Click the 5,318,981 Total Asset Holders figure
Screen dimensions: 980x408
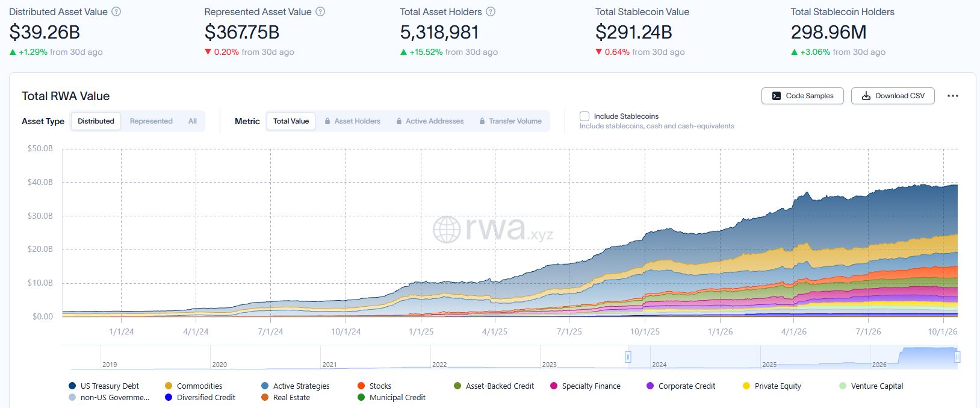click(x=439, y=32)
